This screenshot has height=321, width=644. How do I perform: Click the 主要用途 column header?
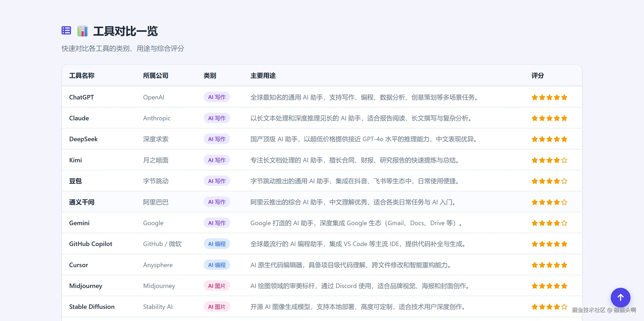click(263, 75)
